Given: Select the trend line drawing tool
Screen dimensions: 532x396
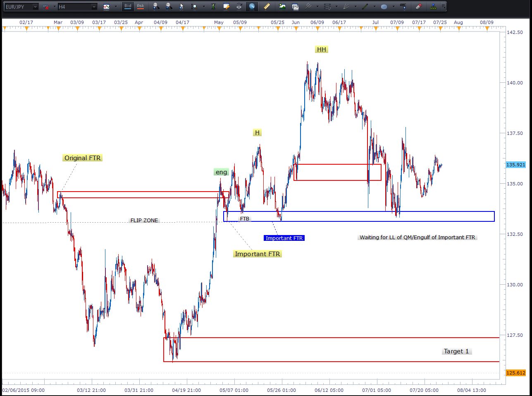Looking at the screenshot, I should [x=365, y=6].
